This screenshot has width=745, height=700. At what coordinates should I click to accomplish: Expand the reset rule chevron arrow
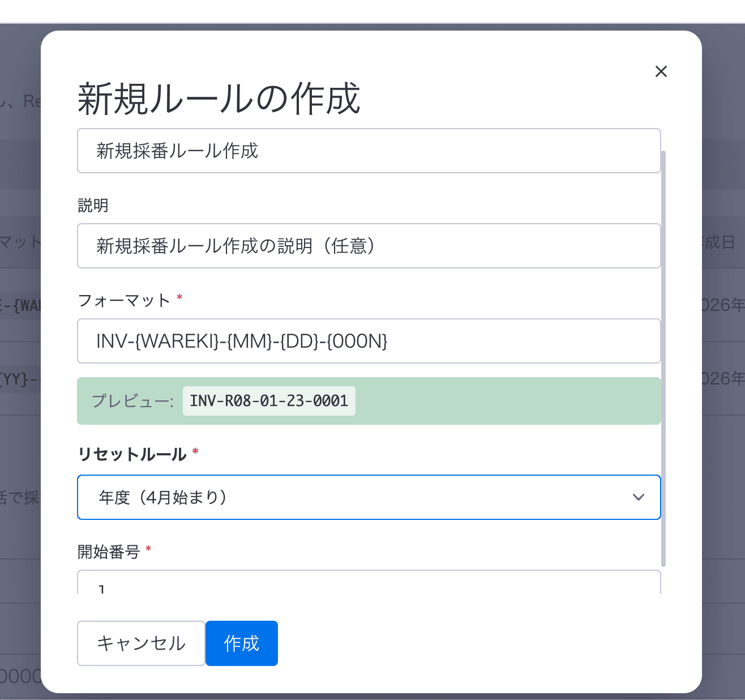point(639,497)
